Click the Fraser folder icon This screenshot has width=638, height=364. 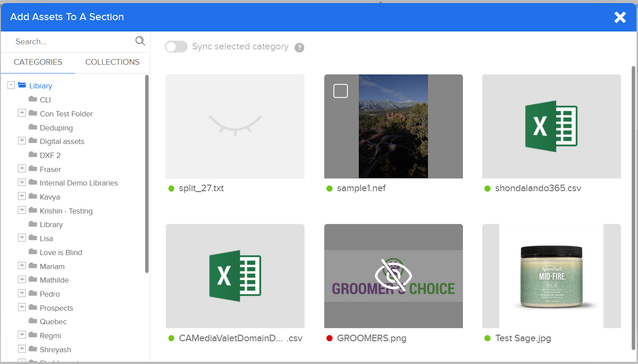[33, 169]
